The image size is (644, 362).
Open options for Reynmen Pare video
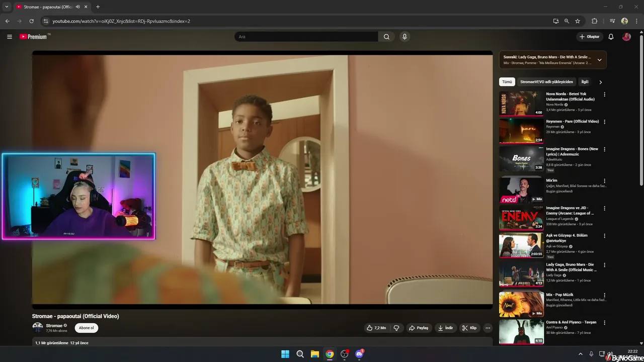pyautogui.click(x=604, y=122)
